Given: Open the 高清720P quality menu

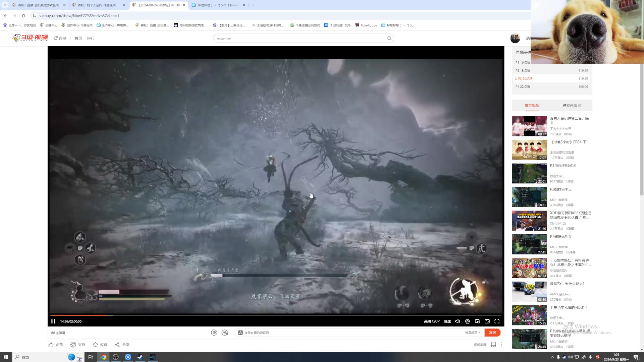Looking at the screenshot, I should 432,321.
